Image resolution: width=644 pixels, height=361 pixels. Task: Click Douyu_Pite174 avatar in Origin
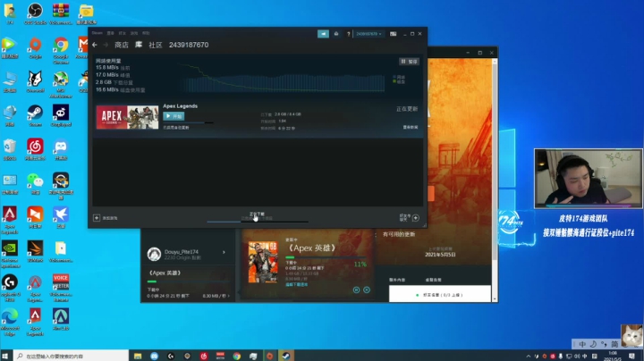[x=154, y=254]
